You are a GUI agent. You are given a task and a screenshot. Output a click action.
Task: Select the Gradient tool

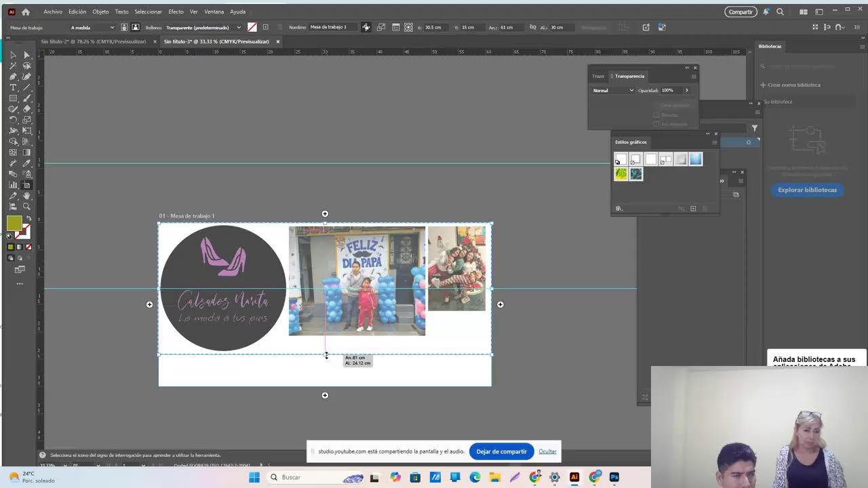pyautogui.click(x=27, y=152)
